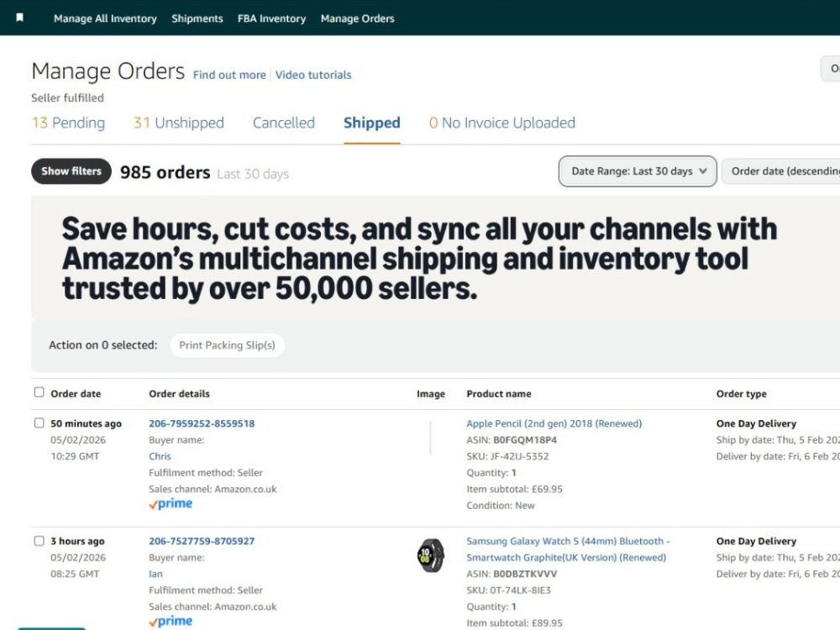This screenshot has height=630, width=840.
Task: Click the Seller fulfilled label
Action: tap(67, 98)
